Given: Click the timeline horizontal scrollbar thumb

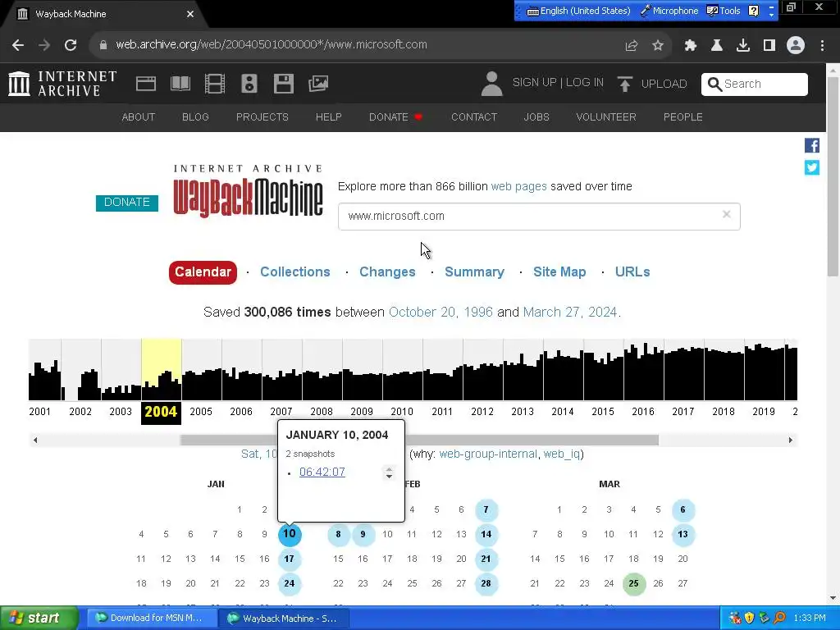Looking at the screenshot, I should 419,440.
